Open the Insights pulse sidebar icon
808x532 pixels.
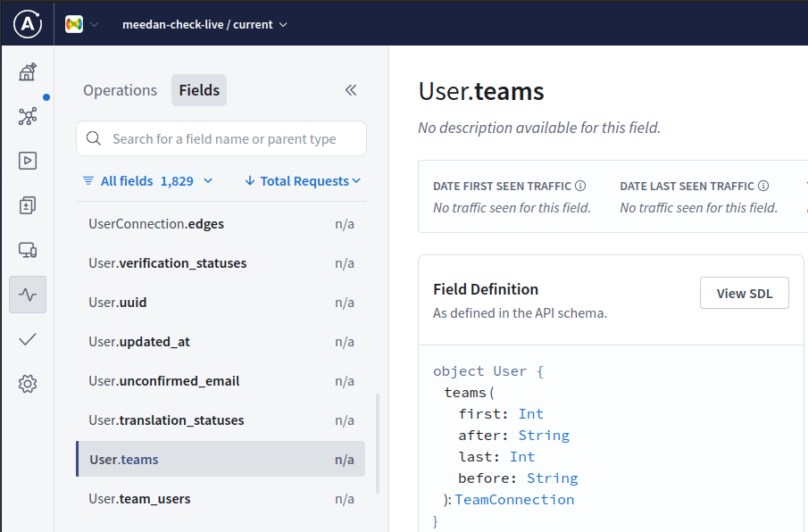pos(28,295)
